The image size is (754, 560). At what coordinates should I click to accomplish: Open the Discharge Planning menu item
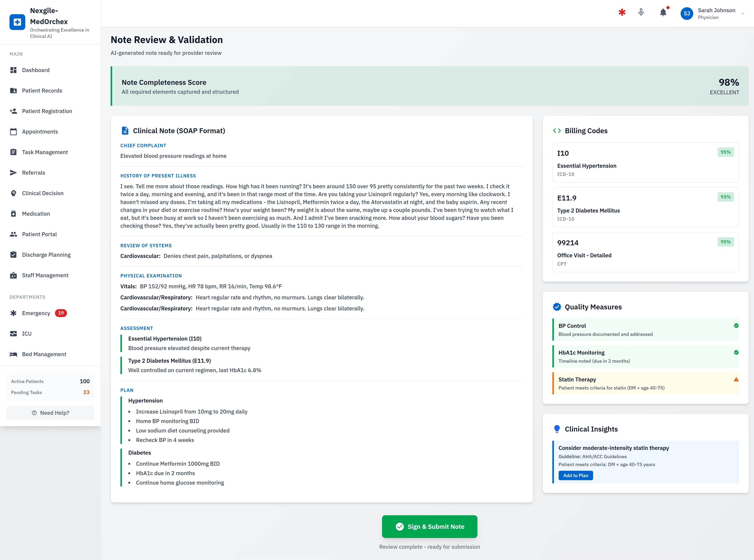[x=46, y=255]
